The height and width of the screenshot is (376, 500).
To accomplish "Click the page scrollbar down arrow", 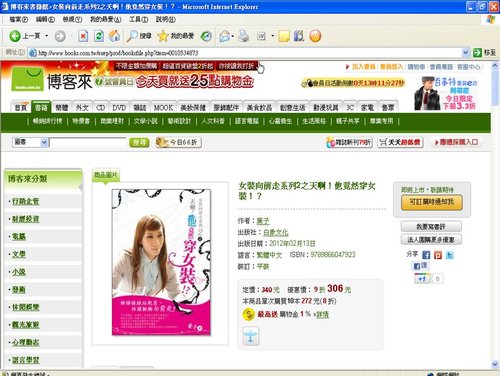I will 495,364.
